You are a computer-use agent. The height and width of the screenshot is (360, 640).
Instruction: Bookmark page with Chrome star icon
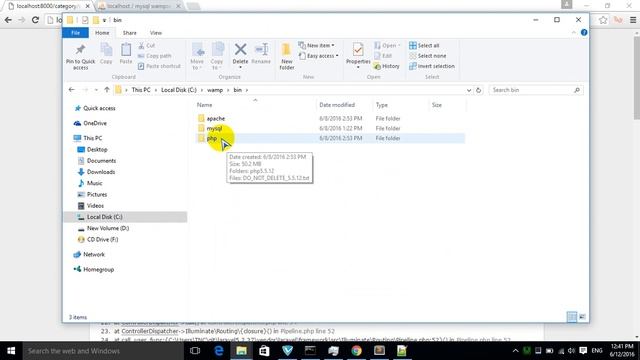click(603, 20)
